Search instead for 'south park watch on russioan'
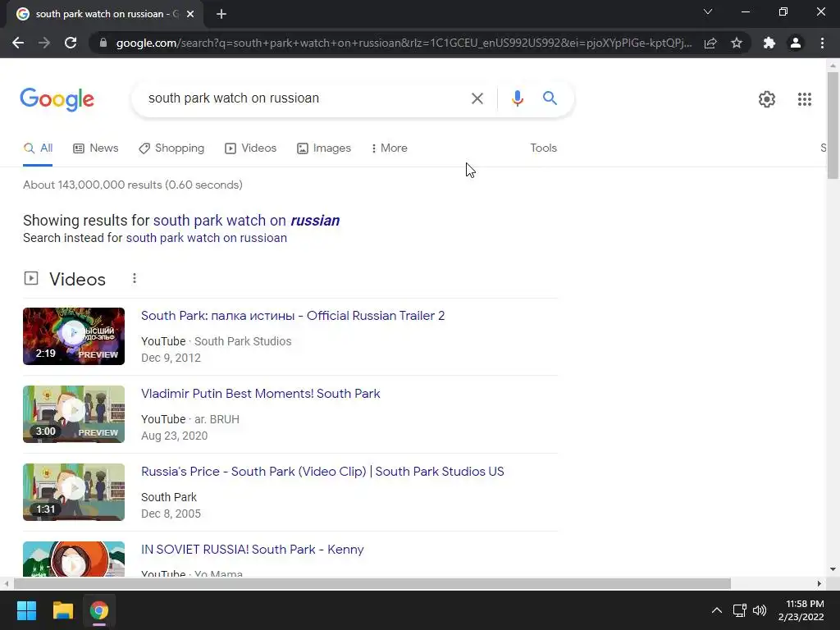Viewport: 840px width, 630px height. (x=206, y=238)
